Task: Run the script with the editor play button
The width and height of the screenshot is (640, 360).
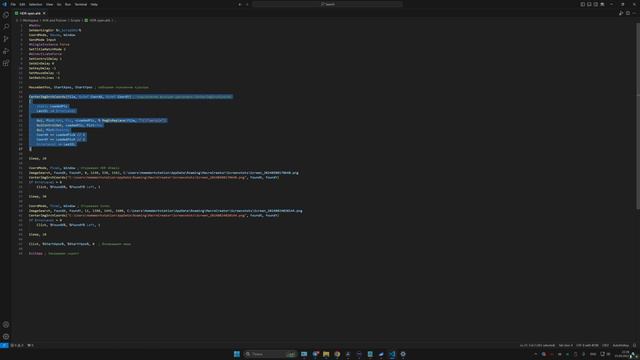Action: pyautogui.click(x=621, y=13)
